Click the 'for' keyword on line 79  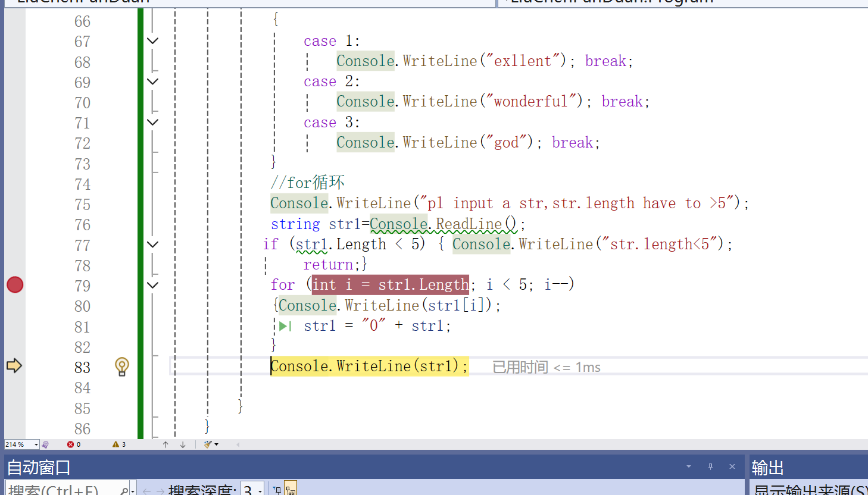click(x=283, y=284)
